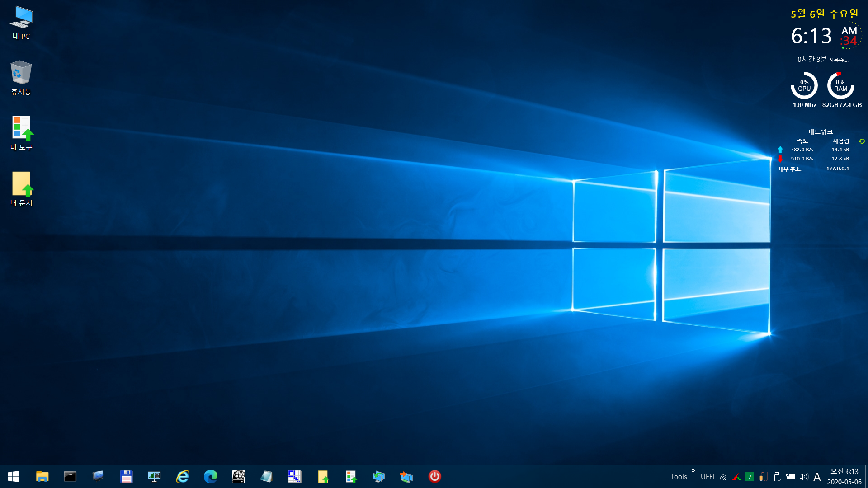Screen dimensions: 868x488
Task: Open the Tools taskbar toolbar label
Action: 679,477
